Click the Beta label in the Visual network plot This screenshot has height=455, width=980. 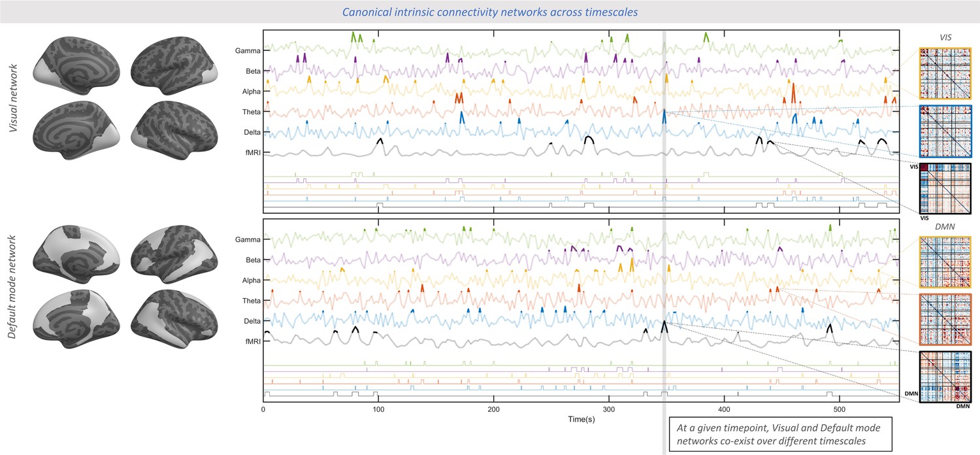[253, 71]
